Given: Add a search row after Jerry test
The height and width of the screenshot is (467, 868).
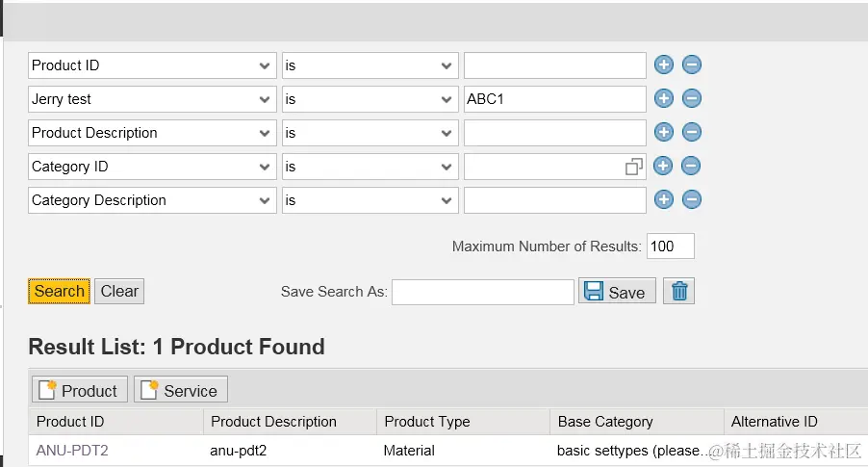Looking at the screenshot, I should [x=664, y=98].
